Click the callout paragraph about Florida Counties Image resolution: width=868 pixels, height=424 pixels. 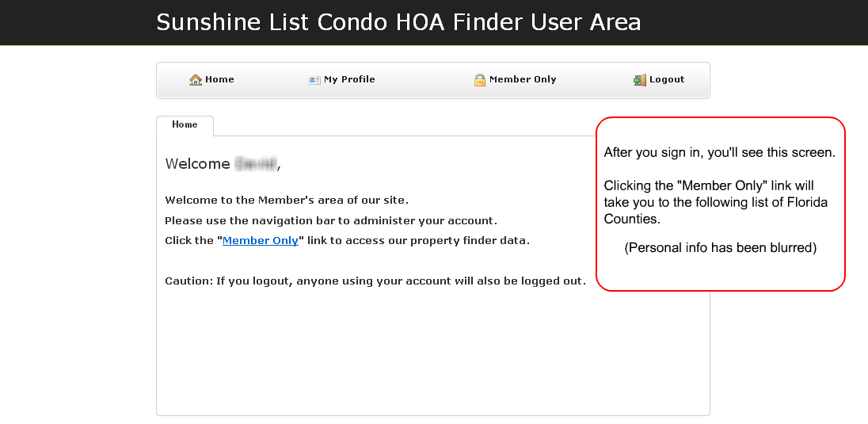click(715, 202)
